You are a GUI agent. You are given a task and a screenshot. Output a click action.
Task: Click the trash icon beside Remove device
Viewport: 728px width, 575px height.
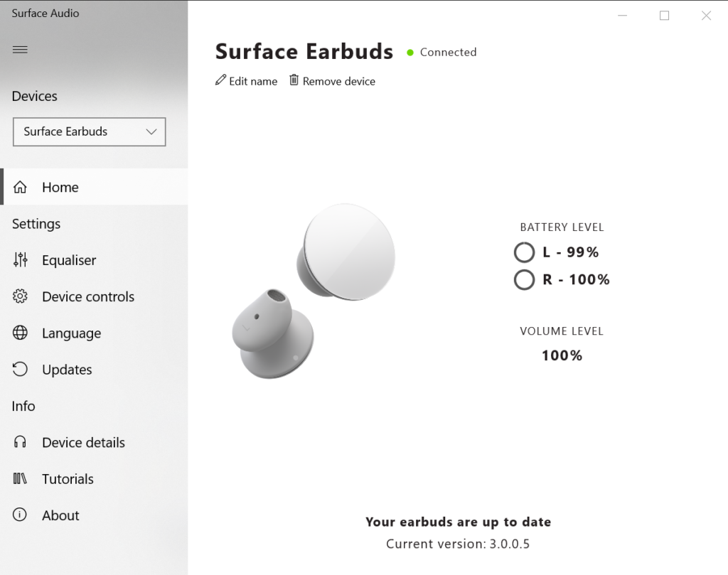click(294, 80)
